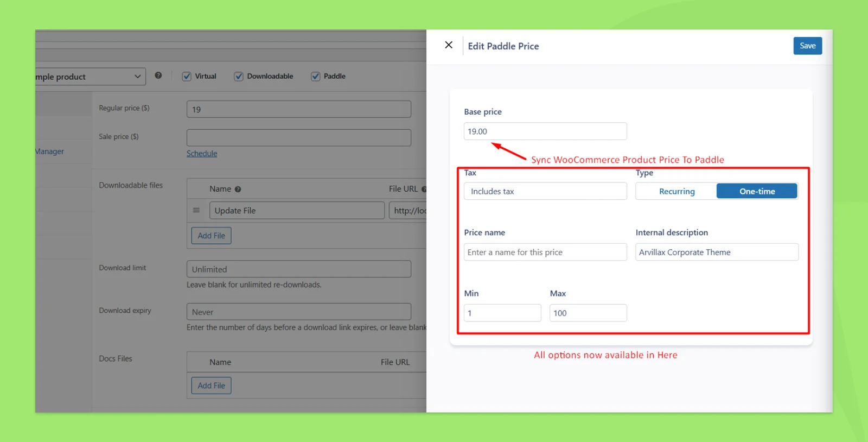Click the help icon beside product type
The width and height of the screenshot is (868, 442).
click(158, 75)
